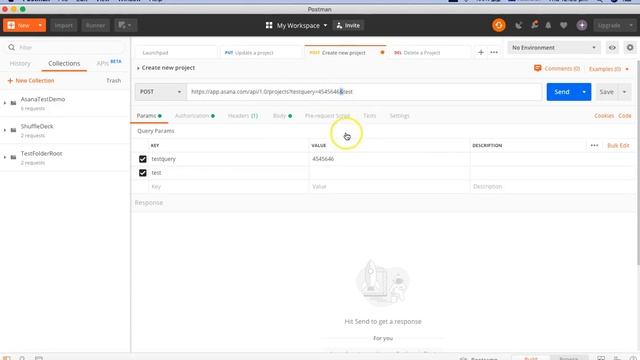The width and height of the screenshot is (640, 360).
Task: Click the environment quick look eye icon
Action: [612, 48]
